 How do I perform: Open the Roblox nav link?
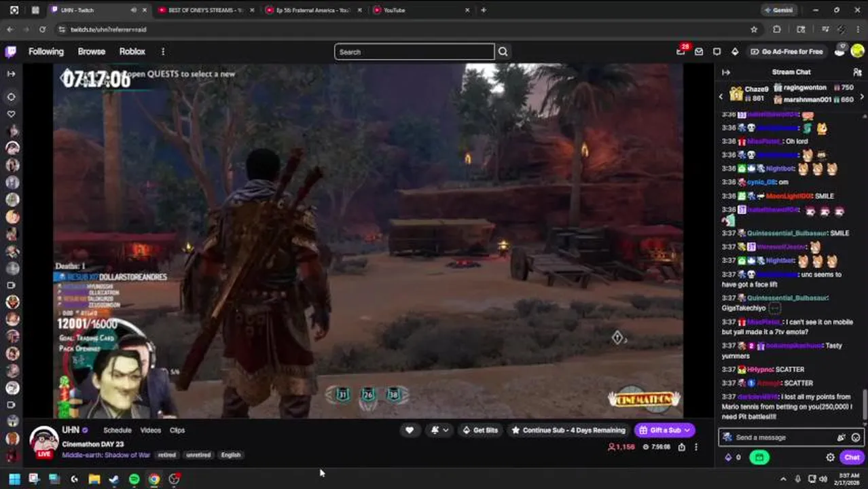pyautogui.click(x=132, y=52)
